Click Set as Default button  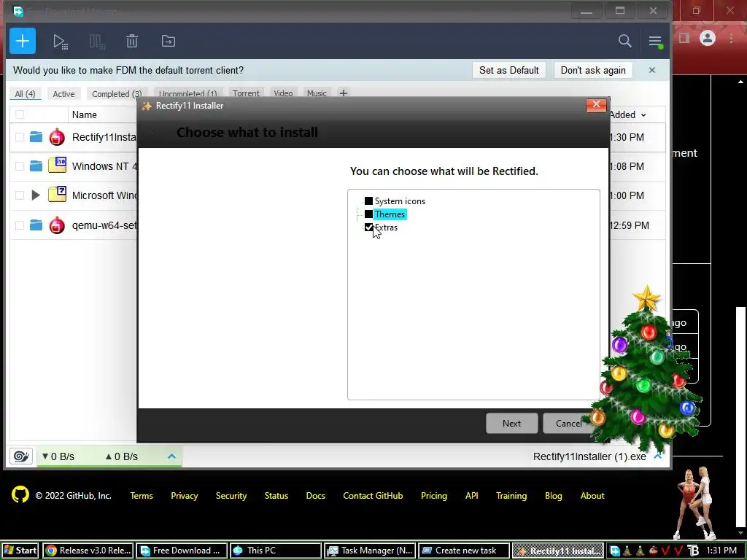pyautogui.click(x=508, y=70)
